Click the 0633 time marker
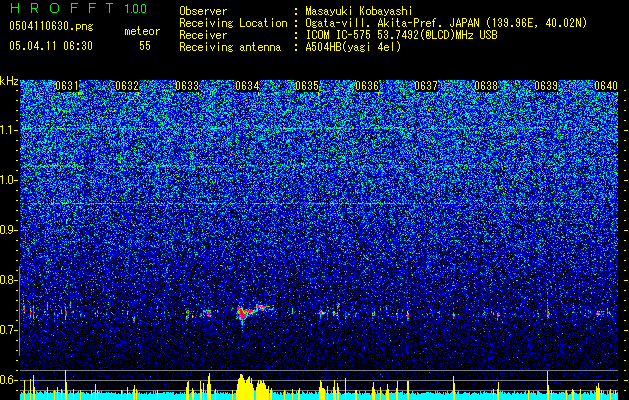 (x=187, y=86)
